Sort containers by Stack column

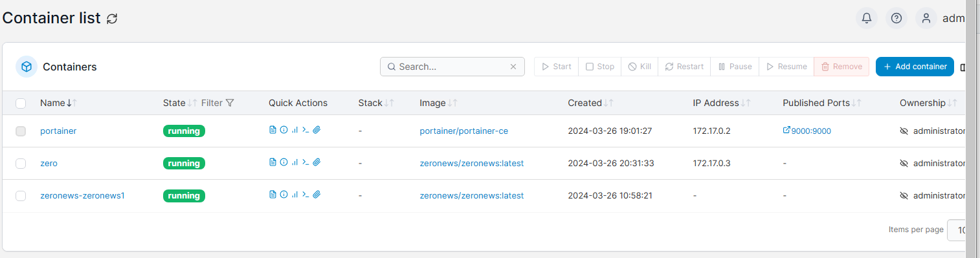click(376, 103)
